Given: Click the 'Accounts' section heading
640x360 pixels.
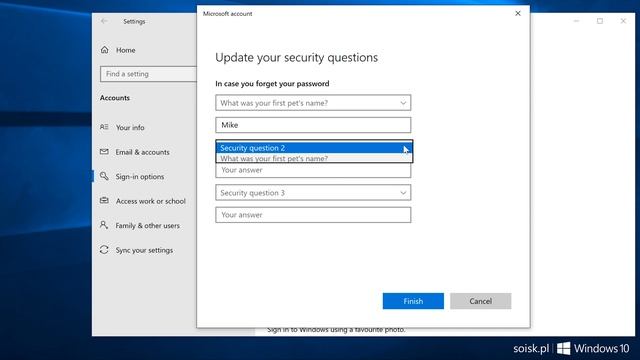Looking at the screenshot, I should click(115, 98).
